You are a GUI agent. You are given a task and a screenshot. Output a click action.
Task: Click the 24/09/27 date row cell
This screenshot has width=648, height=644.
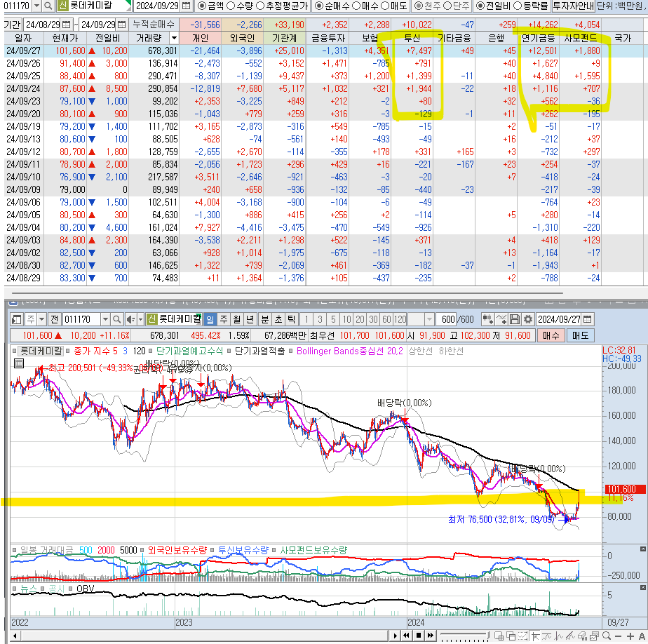click(x=24, y=51)
